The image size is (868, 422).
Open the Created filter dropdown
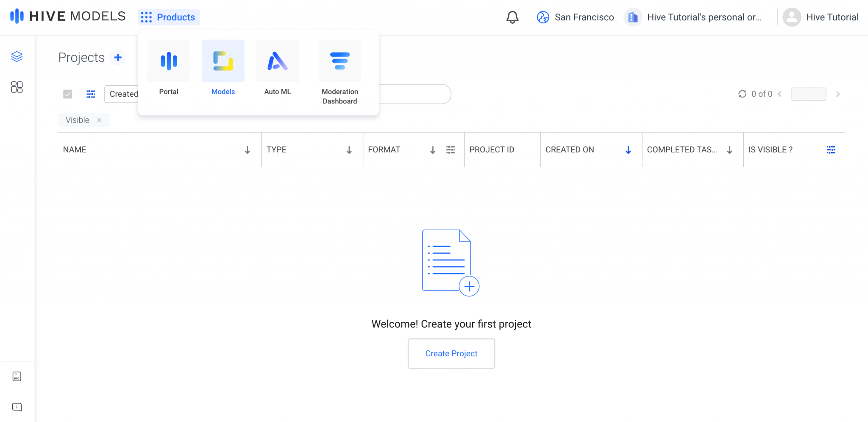coord(124,94)
